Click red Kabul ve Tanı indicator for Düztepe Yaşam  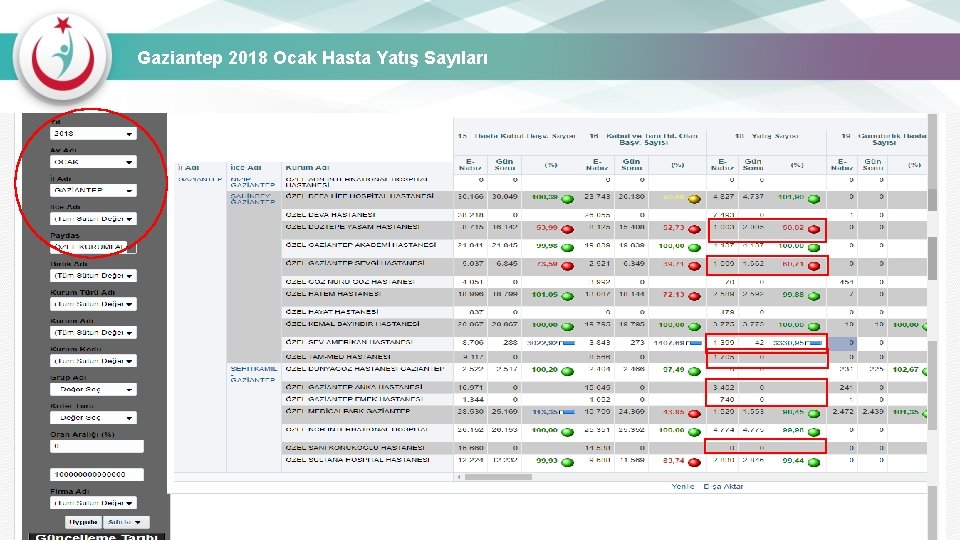click(x=694, y=229)
